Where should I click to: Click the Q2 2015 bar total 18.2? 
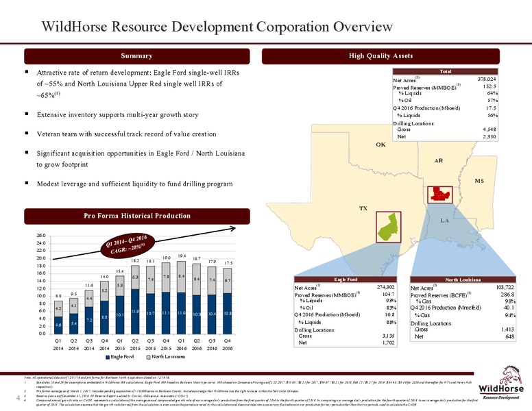(x=135, y=261)
